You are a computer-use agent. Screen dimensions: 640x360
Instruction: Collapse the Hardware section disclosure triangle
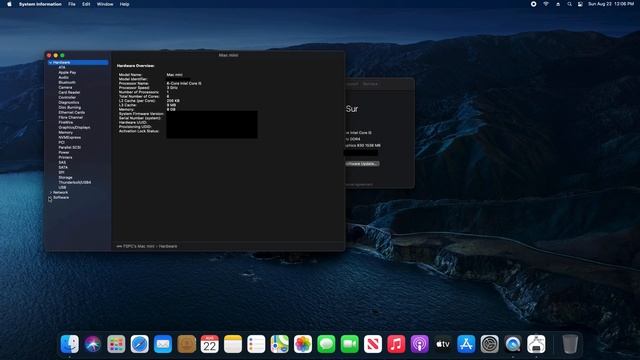click(51, 62)
